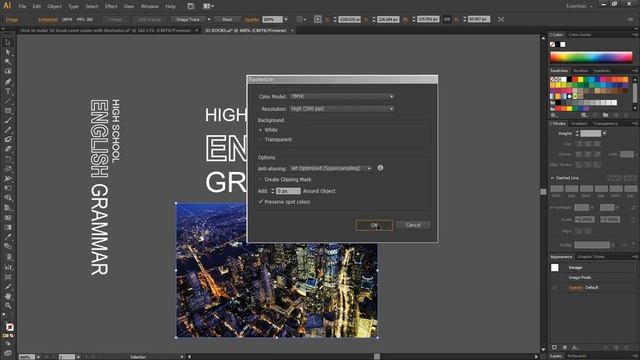Screen dimensions: 640x360
Task: Uncheck Preserve spot colors checkbox
Action: click(x=260, y=202)
